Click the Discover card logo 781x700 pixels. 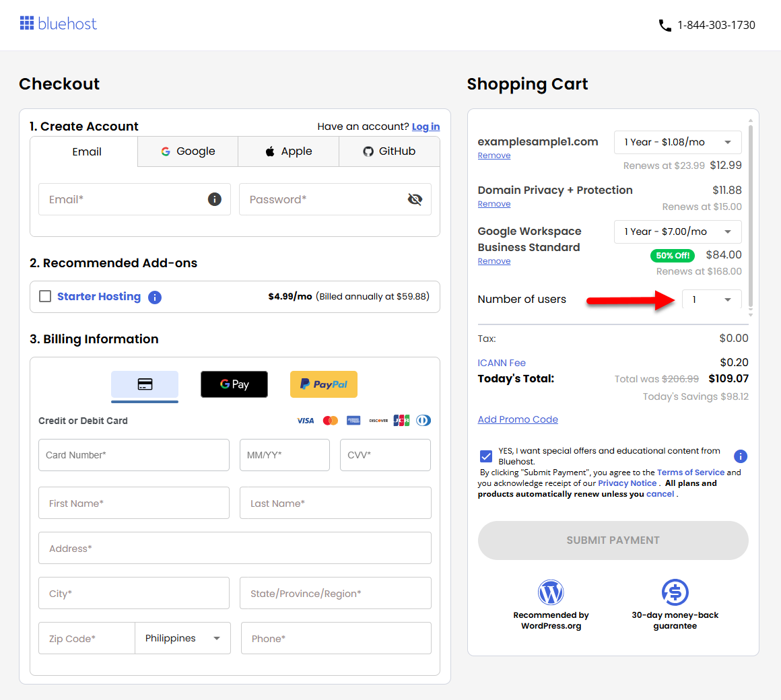coord(378,421)
